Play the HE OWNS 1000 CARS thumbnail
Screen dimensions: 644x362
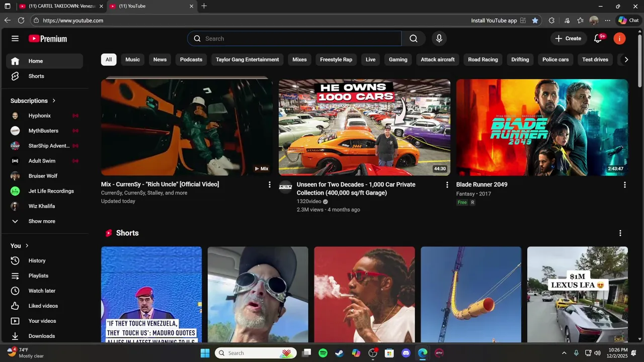[364, 127]
